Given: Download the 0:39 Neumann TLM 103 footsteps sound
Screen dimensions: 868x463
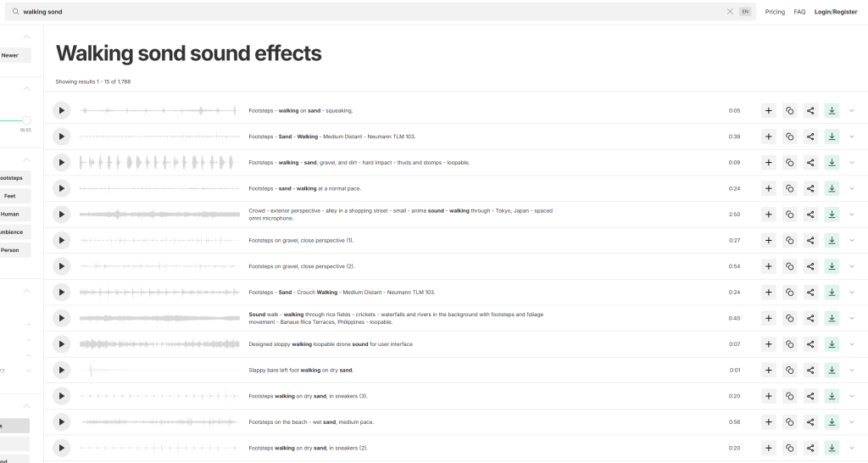Looking at the screenshot, I should (832, 137).
